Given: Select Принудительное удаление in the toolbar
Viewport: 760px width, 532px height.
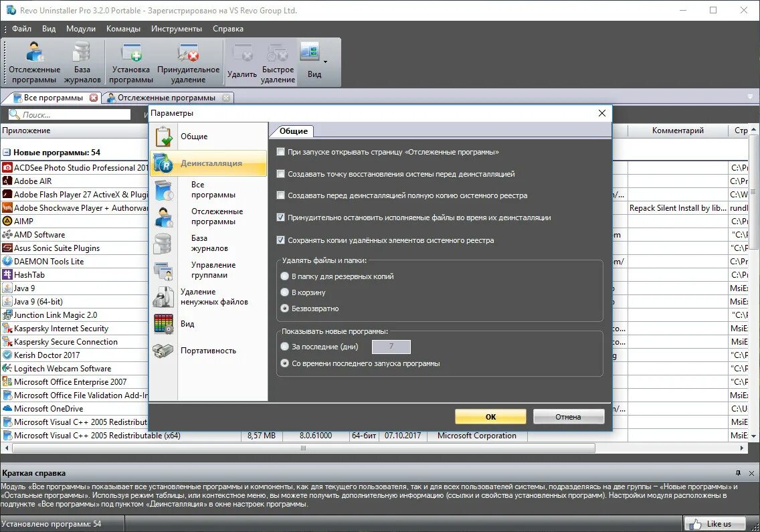Looking at the screenshot, I should 189,60.
